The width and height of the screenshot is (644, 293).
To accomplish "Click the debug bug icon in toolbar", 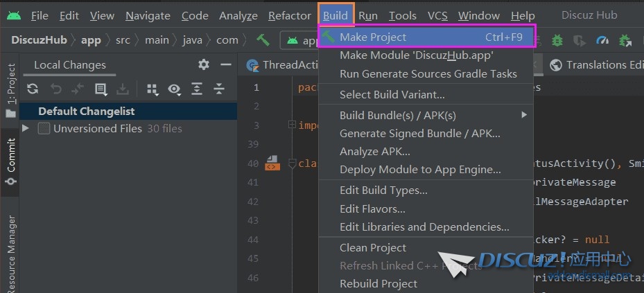I will [x=557, y=40].
